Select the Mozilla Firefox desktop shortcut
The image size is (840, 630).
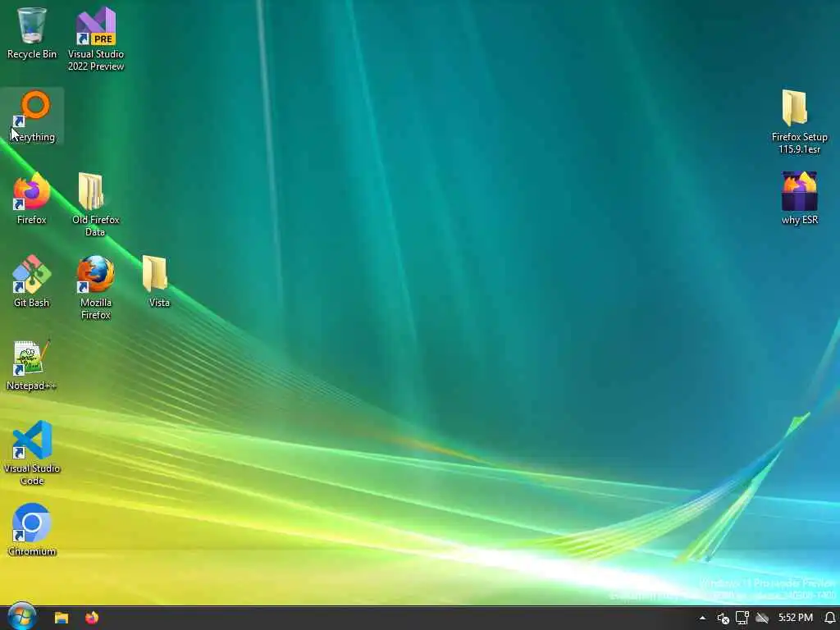[95, 287]
